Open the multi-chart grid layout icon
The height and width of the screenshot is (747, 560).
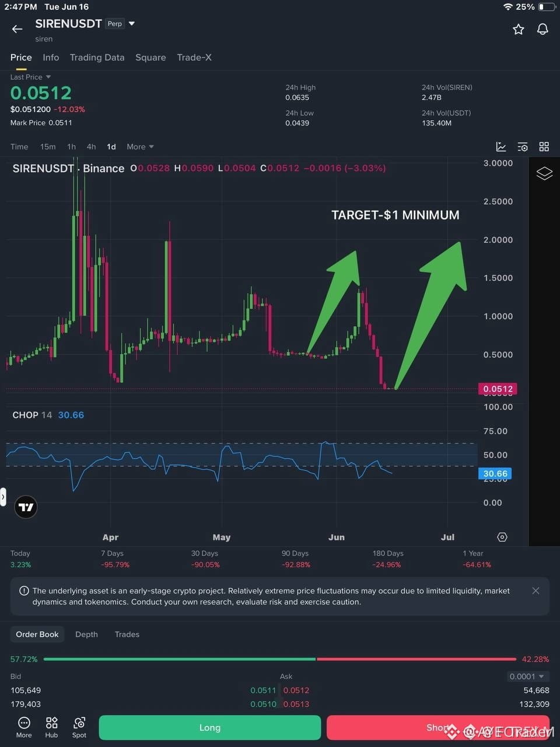click(x=544, y=146)
